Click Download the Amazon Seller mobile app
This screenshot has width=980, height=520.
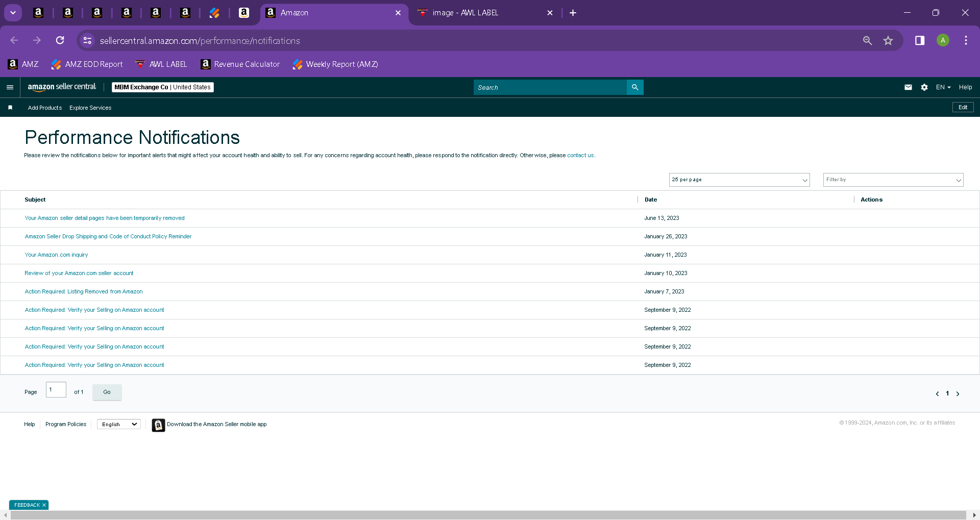point(216,424)
